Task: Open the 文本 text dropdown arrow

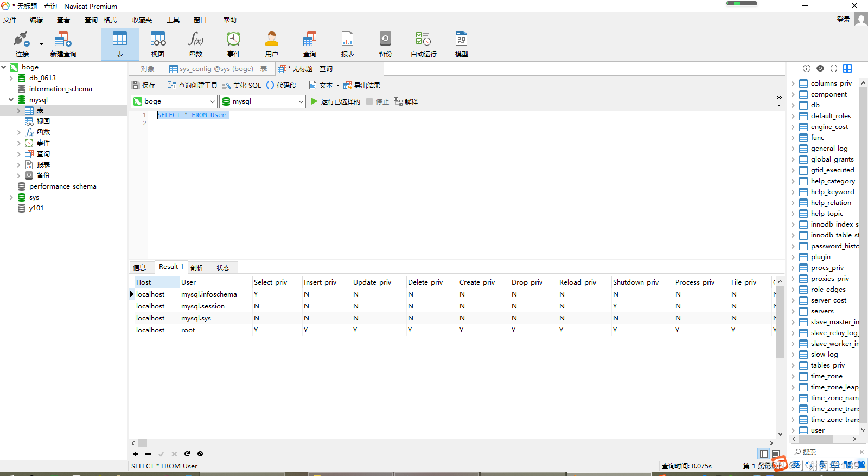Action: pyautogui.click(x=338, y=86)
